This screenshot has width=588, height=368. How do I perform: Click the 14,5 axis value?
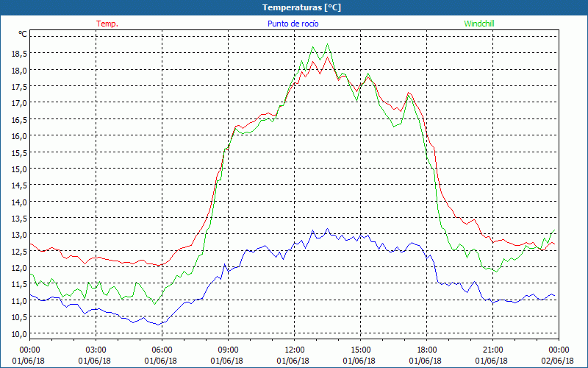point(19,185)
